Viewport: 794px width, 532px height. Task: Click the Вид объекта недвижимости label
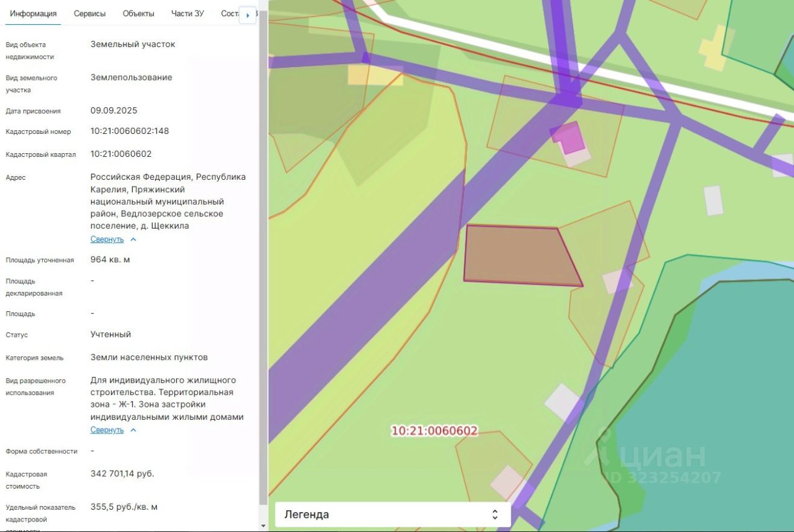pyautogui.click(x=30, y=51)
